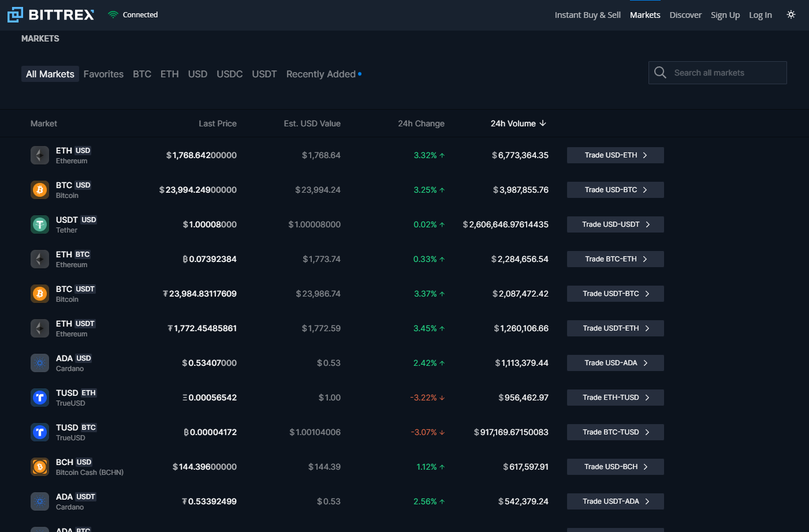Click the 3.45% change in ETH USDT row
809x532 pixels.
coord(429,328)
